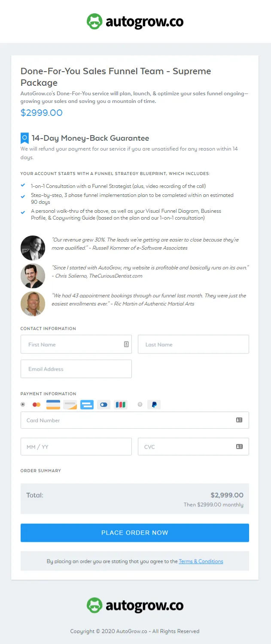The width and height of the screenshot is (271, 644).
Task: Select the Diners Club payment icon
Action: click(x=104, y=404)
